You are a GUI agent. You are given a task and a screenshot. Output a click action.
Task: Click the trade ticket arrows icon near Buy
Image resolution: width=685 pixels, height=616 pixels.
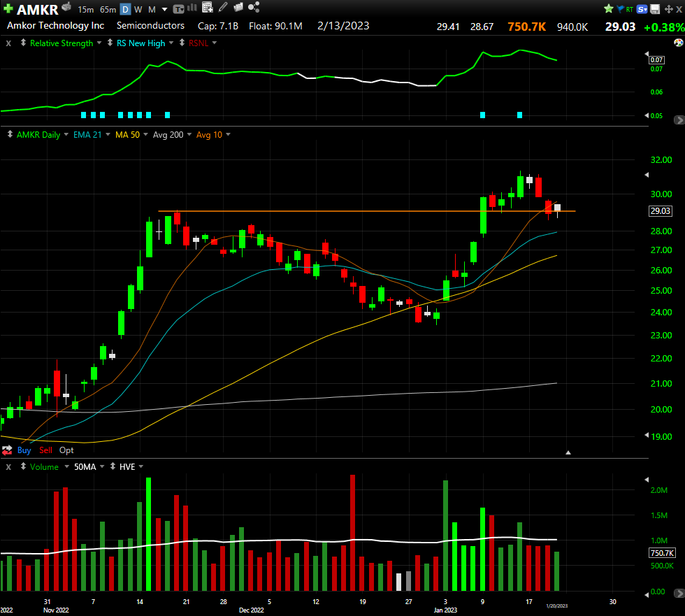(7, 450)
